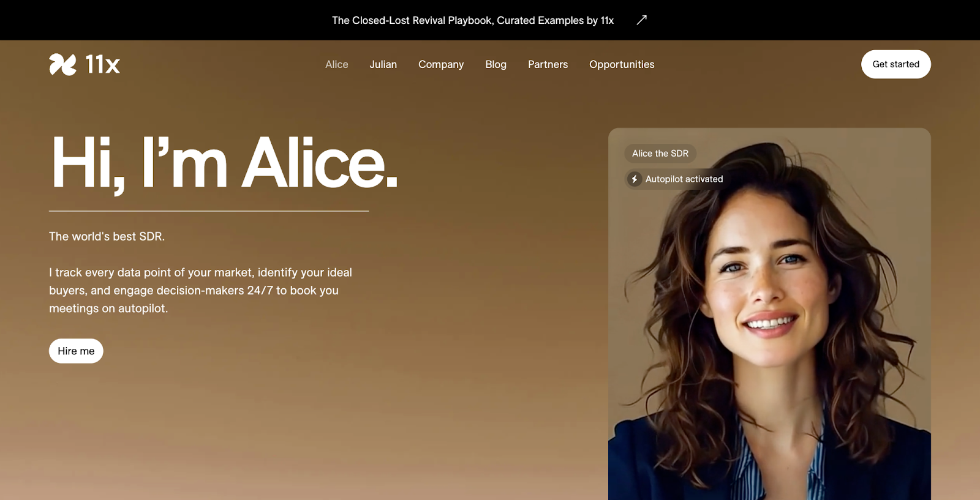
Task: Select the Autopilot activated label
Action: 684,179
